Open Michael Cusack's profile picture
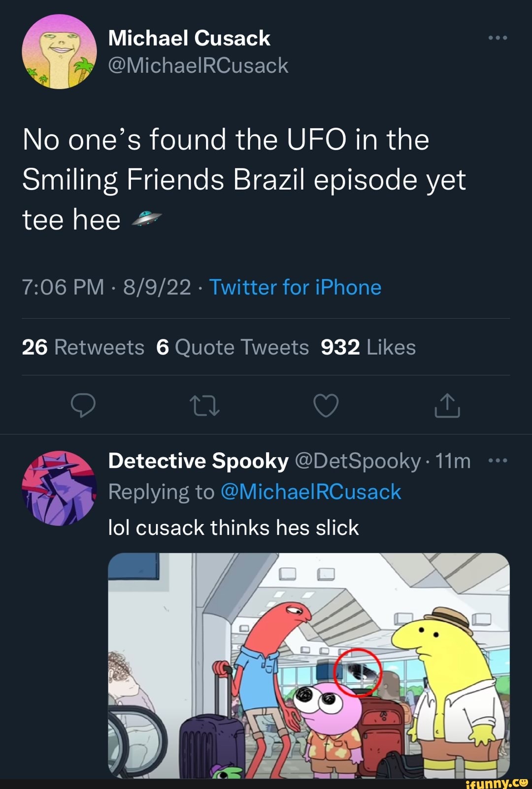The height and width of the screenshot is (789, 532). click(x=59, y=52)
